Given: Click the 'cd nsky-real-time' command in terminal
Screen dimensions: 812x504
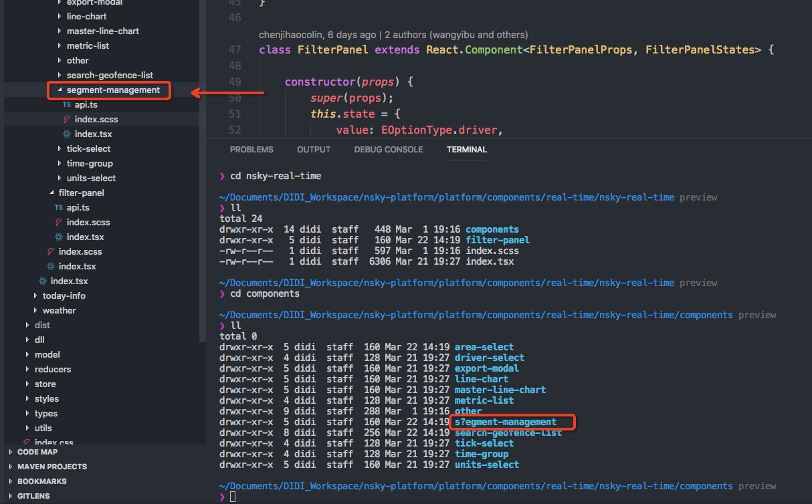Looking at the screenshot, I should point(276,176).
